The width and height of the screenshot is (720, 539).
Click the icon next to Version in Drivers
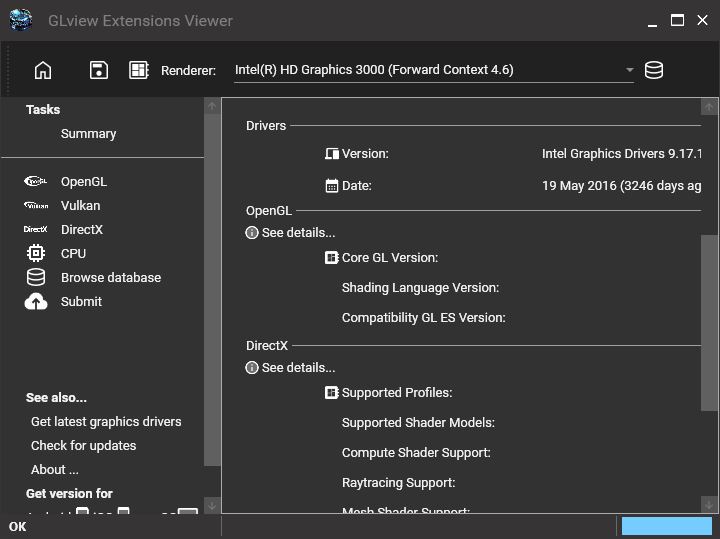click(x=332, y=153)
